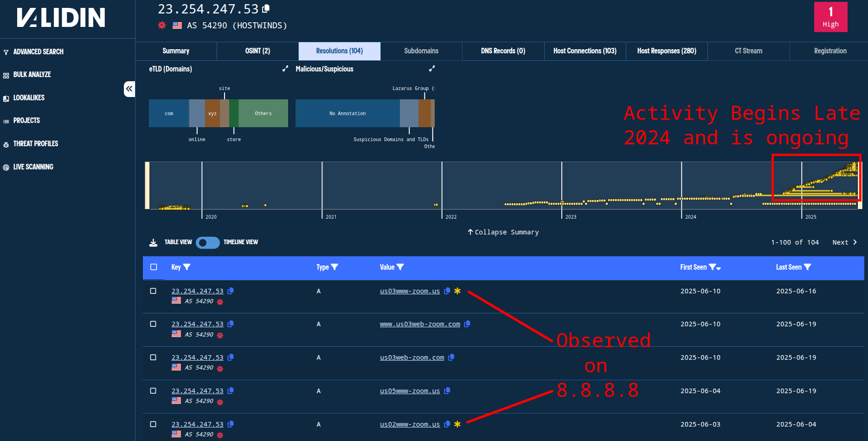Screen dimensions: 868x441
Task: Open domain link us02www-zoom.us
Action: [410, 424]
